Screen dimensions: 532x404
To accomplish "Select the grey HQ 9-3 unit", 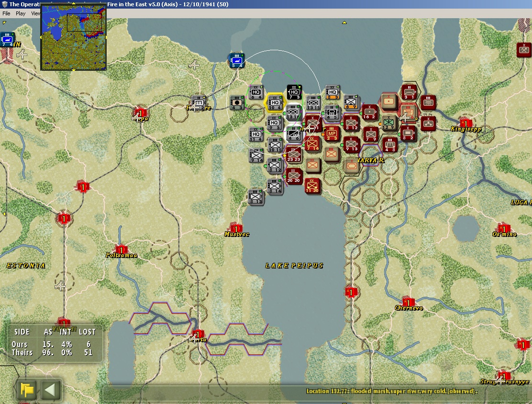I will pos(275,123).
